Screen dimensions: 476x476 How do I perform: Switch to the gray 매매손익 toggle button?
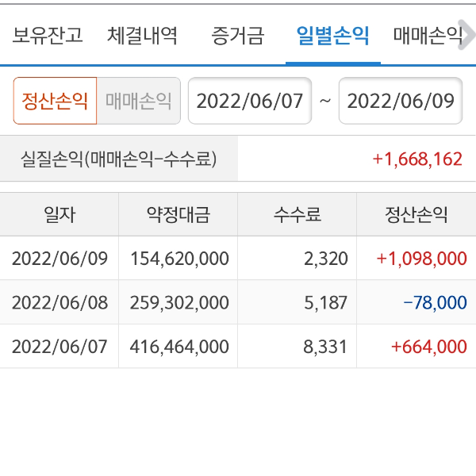[139, 101]
